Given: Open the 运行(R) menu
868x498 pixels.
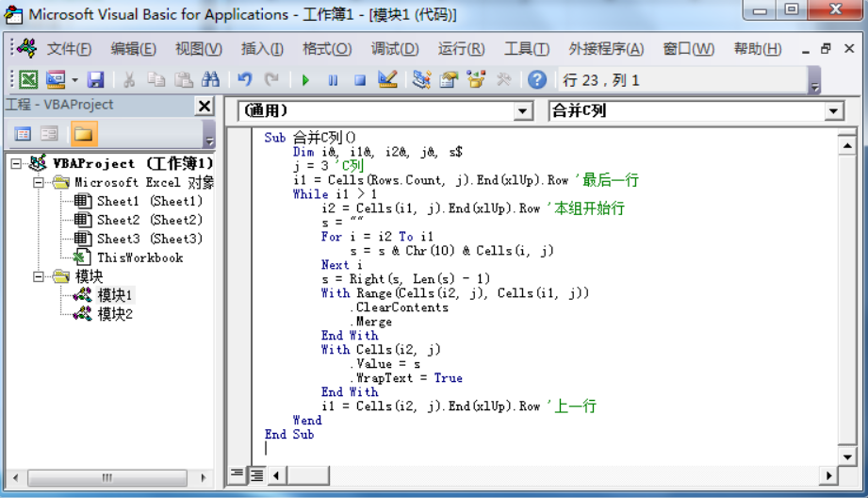Looking at the screenshot, I should pyautogui.click(x=461, y=49).
